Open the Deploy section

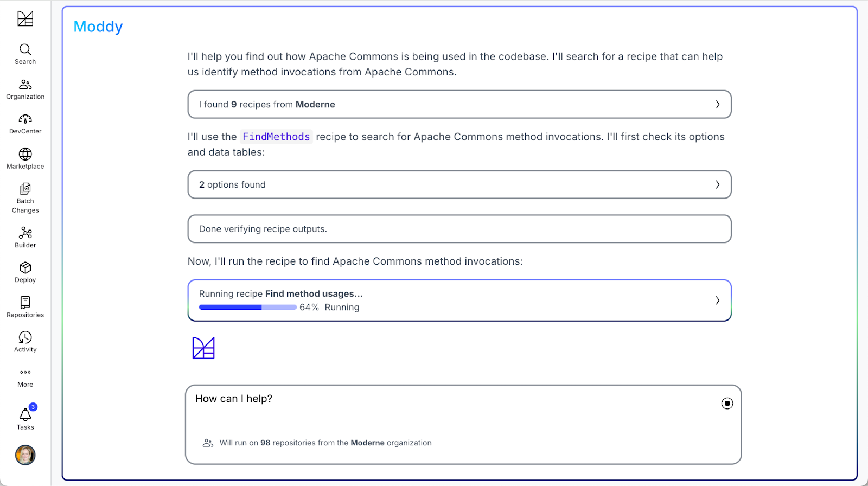click(25, 272)
